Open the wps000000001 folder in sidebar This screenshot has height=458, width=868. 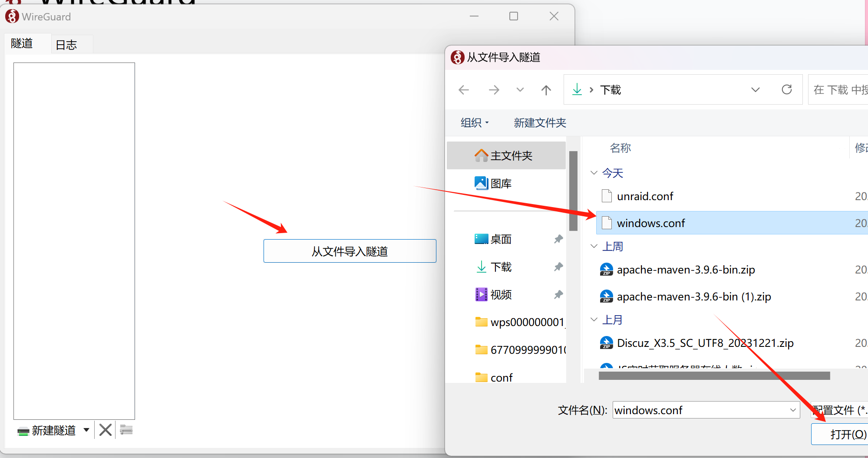(506, 322)
